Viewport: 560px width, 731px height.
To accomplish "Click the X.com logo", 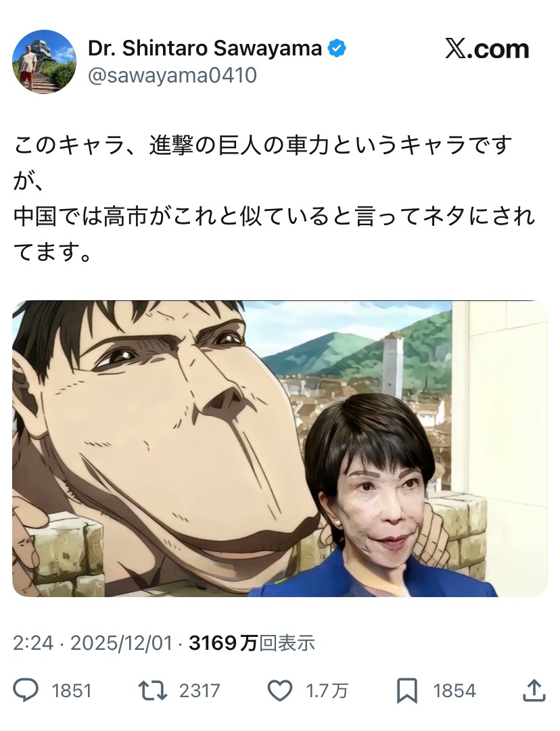I will (x=487, y=49).
